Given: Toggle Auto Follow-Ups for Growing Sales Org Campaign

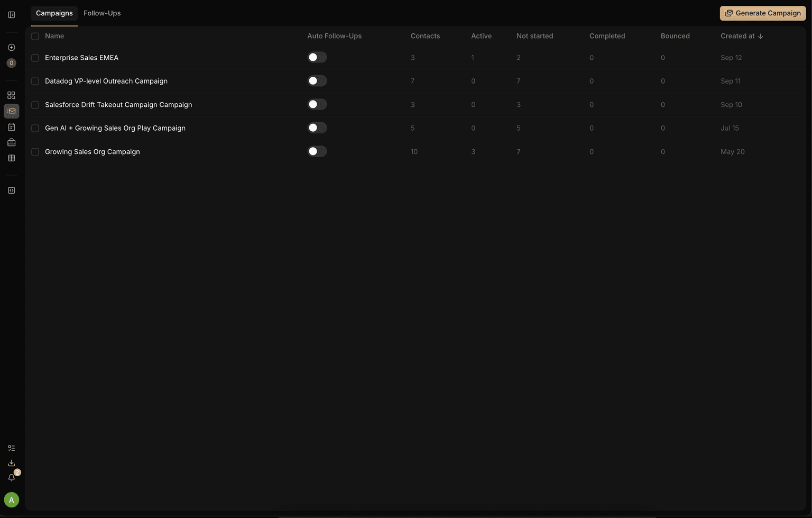Looking at the screenshot, I should point(317,151).
